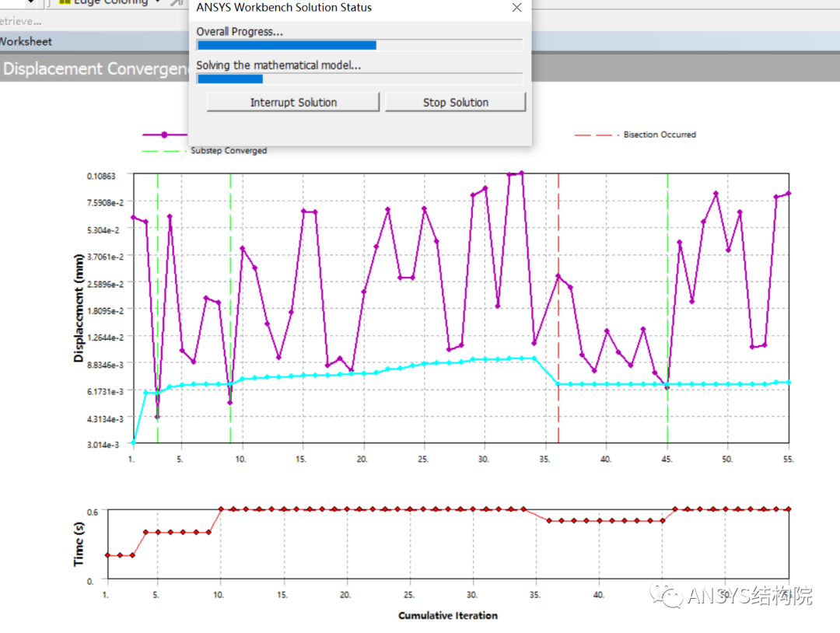
Task: Click the Displacement (mm) axis title
Action: coord(79,308)
